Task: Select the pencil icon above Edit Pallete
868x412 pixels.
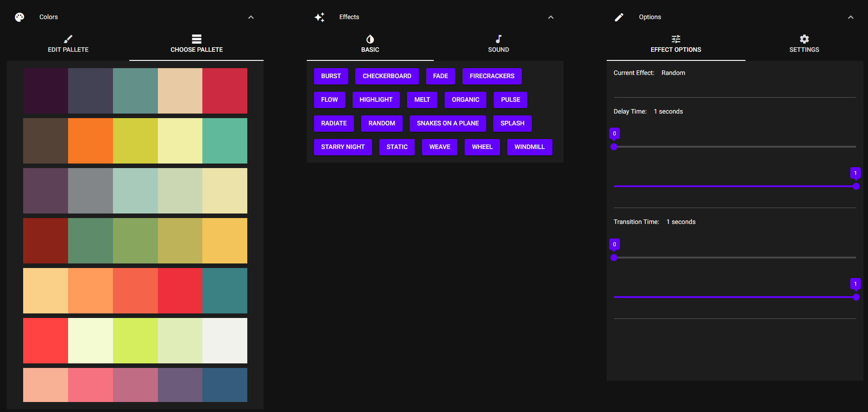Action: [68, 39]
